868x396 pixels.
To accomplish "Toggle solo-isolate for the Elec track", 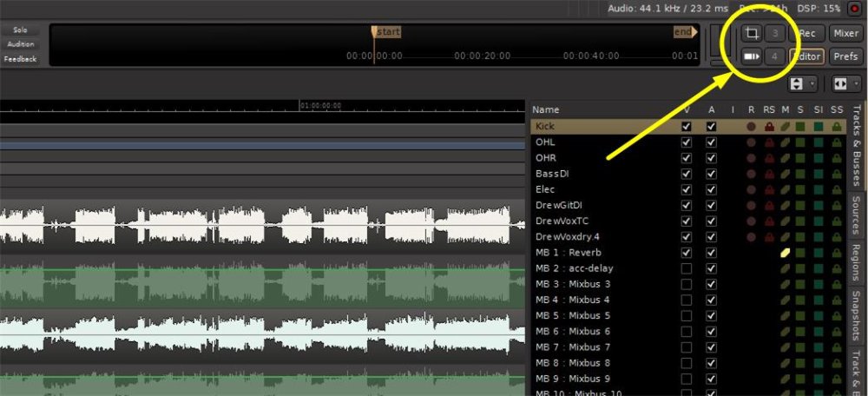I will (x=818, y=189).
